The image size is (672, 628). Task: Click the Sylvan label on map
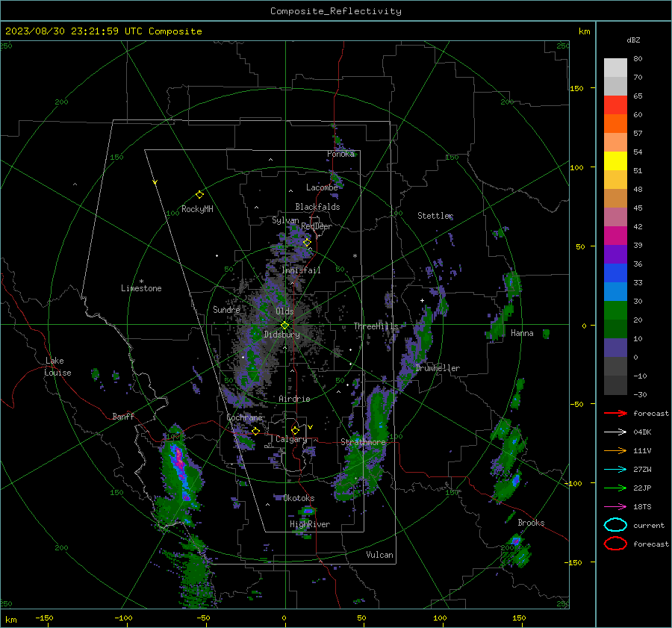[x=285, y=221]
